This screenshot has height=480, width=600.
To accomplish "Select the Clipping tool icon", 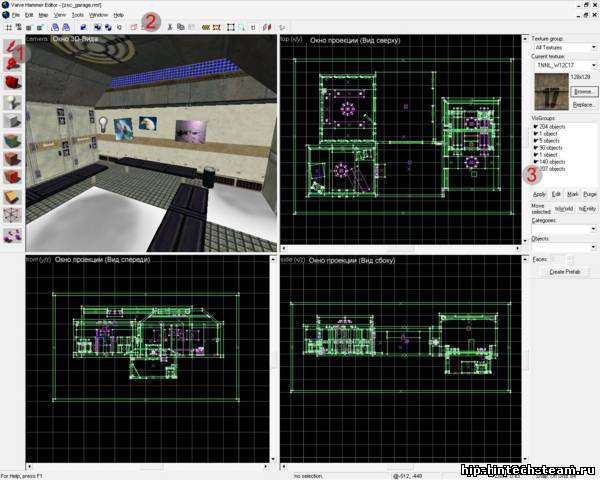I will click(12, 197).
